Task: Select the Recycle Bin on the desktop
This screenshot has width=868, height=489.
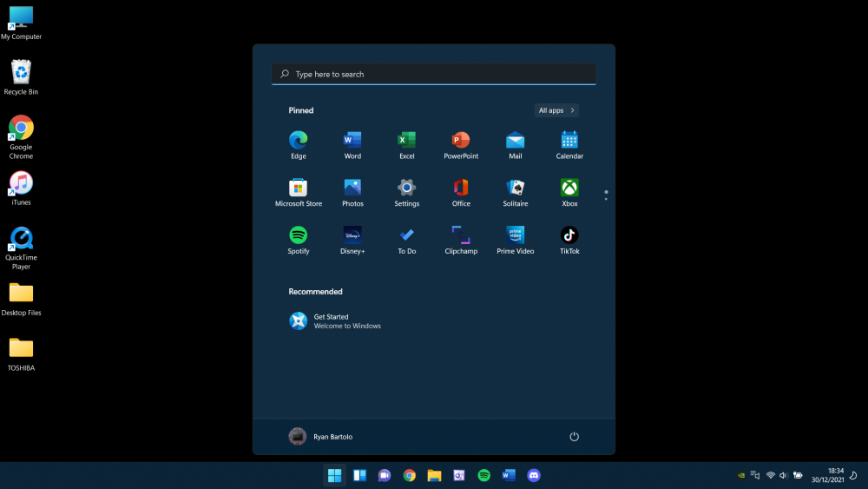Action: [x=21, y=77]
